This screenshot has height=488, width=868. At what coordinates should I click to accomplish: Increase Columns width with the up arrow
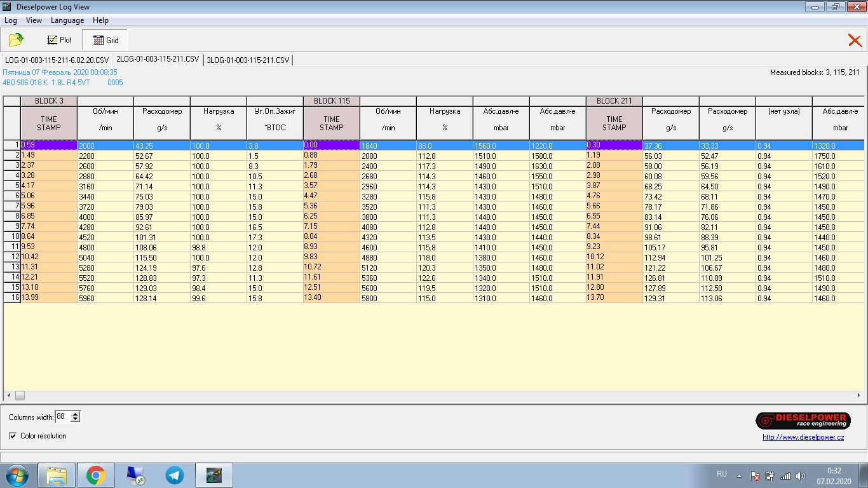pyautogui.click(x=76, y=414)
